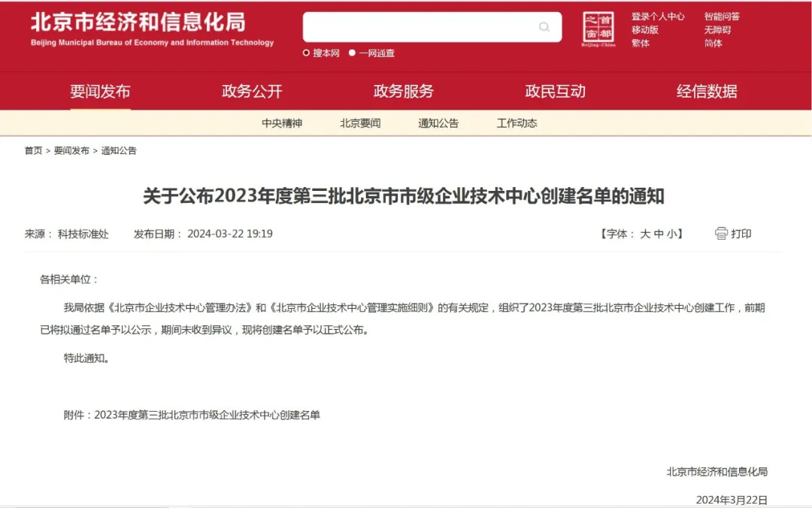Viewport: 812px width, 508px height.
Task: Open 智能问答 link in header
Action: (x=722, y=17)
